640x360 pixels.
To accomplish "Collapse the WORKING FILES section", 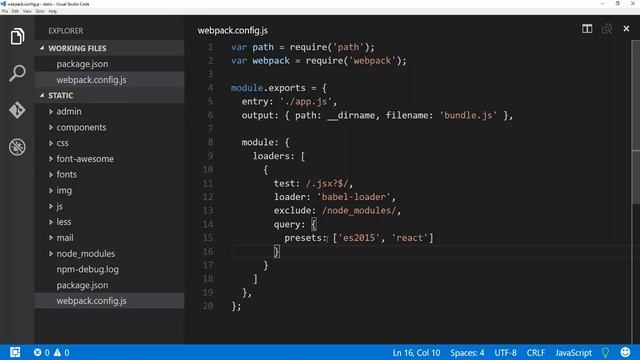I will [42, 48].
